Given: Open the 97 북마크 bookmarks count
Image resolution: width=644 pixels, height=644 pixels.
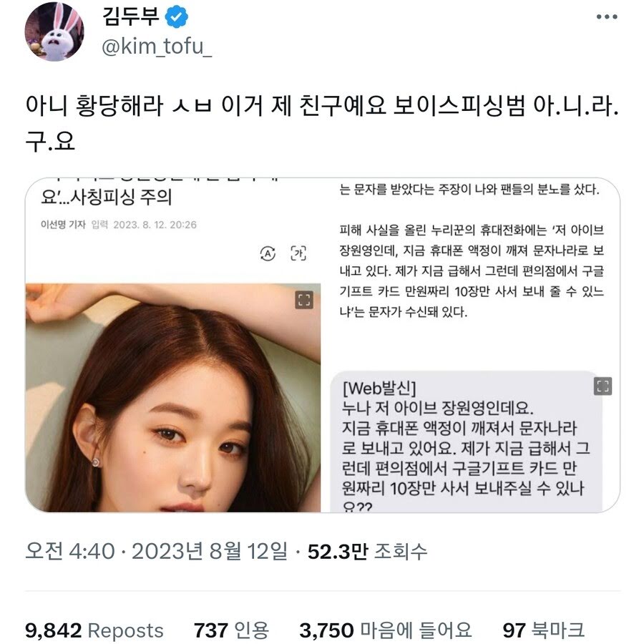Looking at the screenshot, I should click(x=543, y=630).
